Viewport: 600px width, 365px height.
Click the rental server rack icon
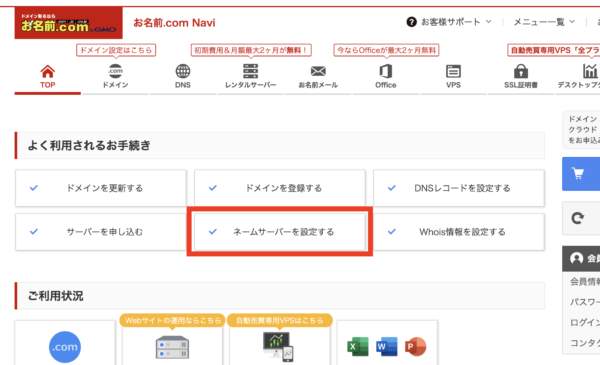172,347
